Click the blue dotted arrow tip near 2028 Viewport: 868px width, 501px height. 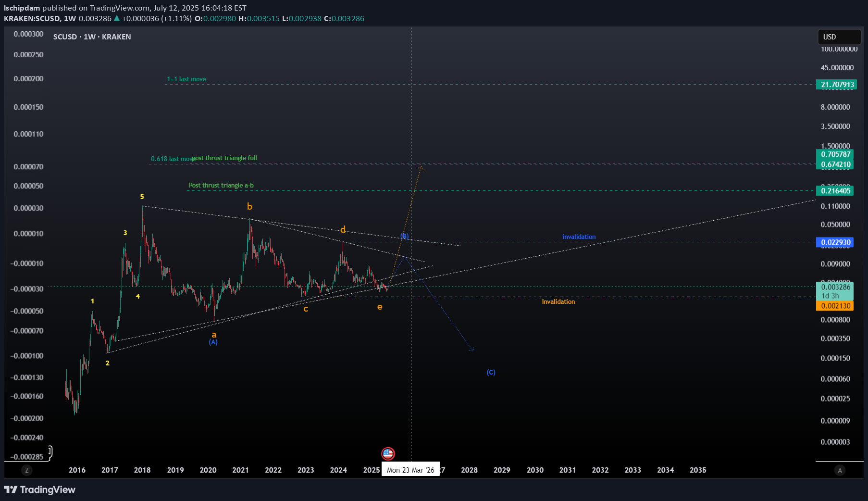[x=472, y=350]
